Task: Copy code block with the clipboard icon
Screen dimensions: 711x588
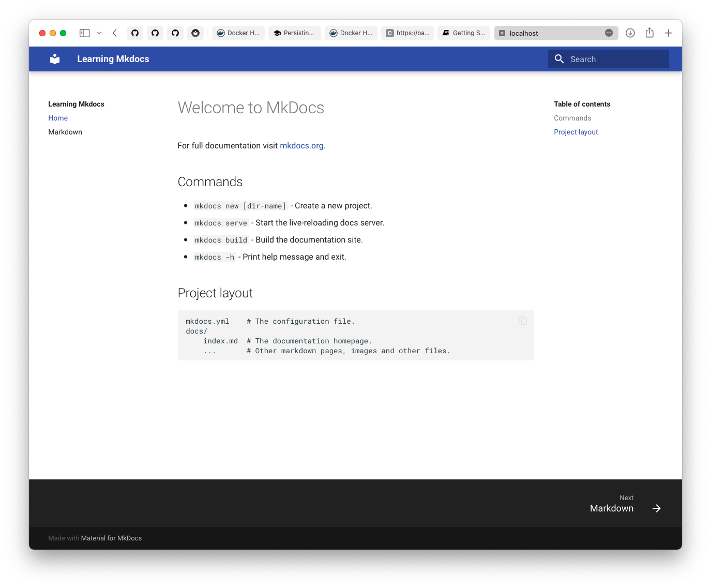Action: click(523, 321)
